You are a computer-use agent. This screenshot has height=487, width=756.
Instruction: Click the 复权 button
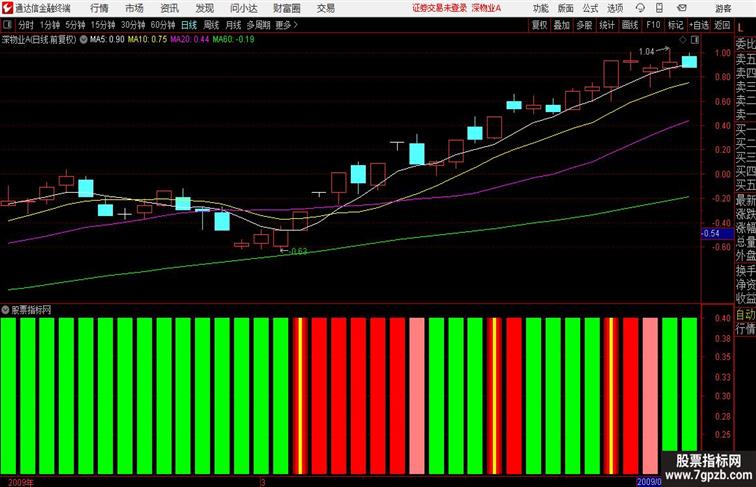coord(540,25)
